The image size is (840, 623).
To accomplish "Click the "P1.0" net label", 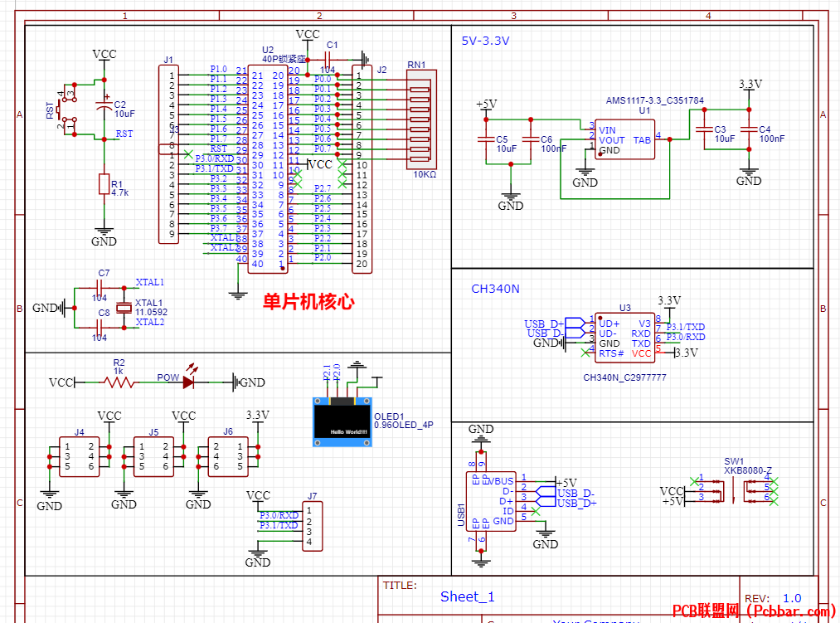I will [219, 69].
